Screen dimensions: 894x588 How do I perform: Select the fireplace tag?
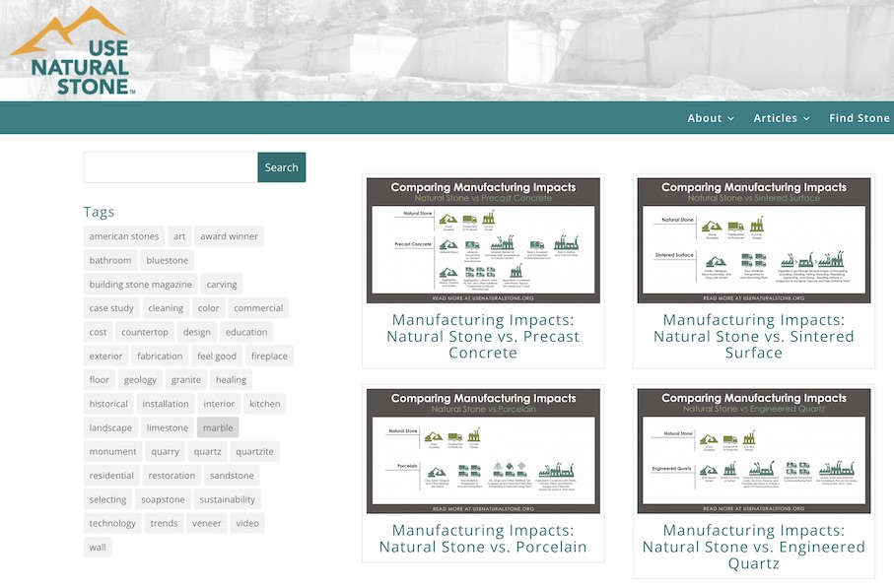[x=269, y=357]
